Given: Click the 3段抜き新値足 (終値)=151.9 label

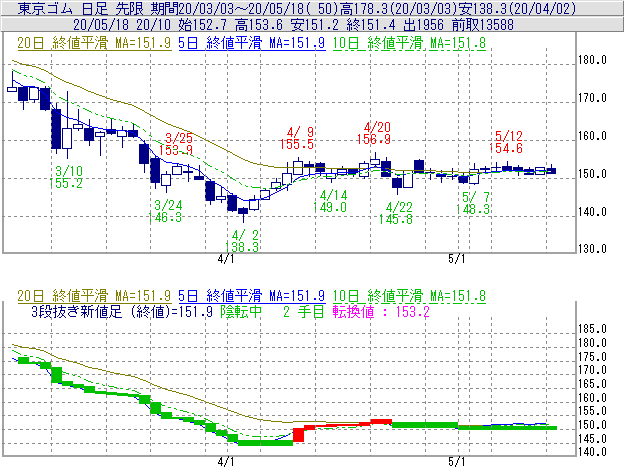Looking at the screenshot, I should [122, 312].
